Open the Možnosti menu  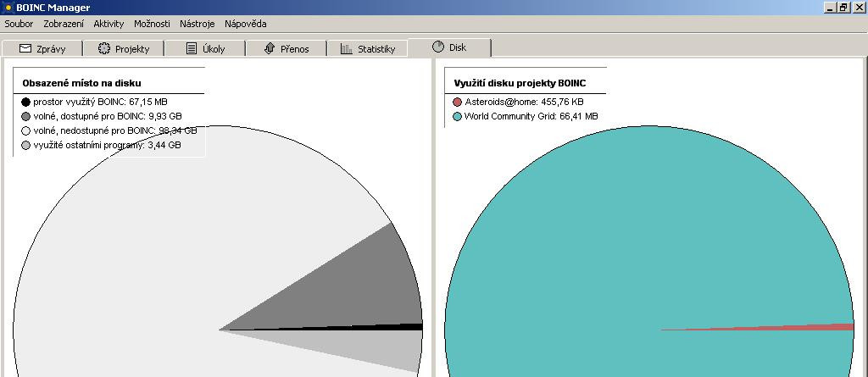[x=152, y=24]
